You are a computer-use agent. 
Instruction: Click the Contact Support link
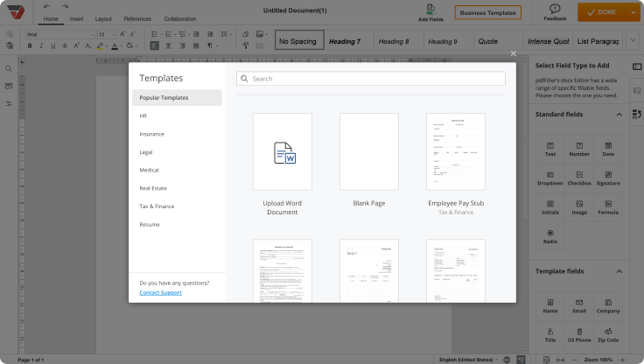pyautogui.click(x=160, y=292)
